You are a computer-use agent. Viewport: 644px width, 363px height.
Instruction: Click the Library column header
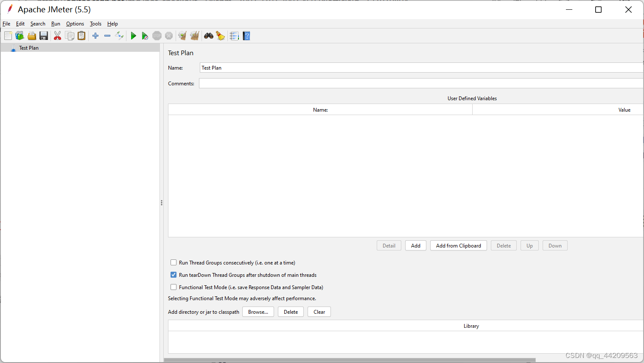(x=406, y=326)
